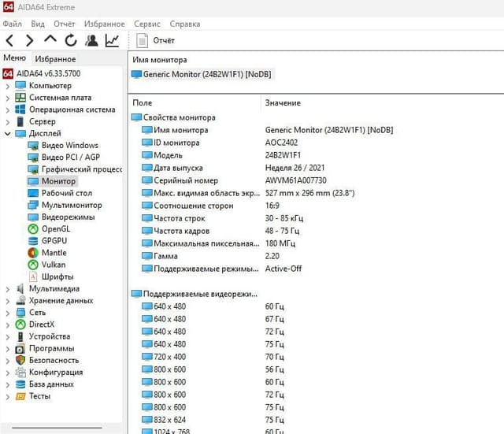Expand the Сеть tree node

pyautogui.click(x=8, y=313)
